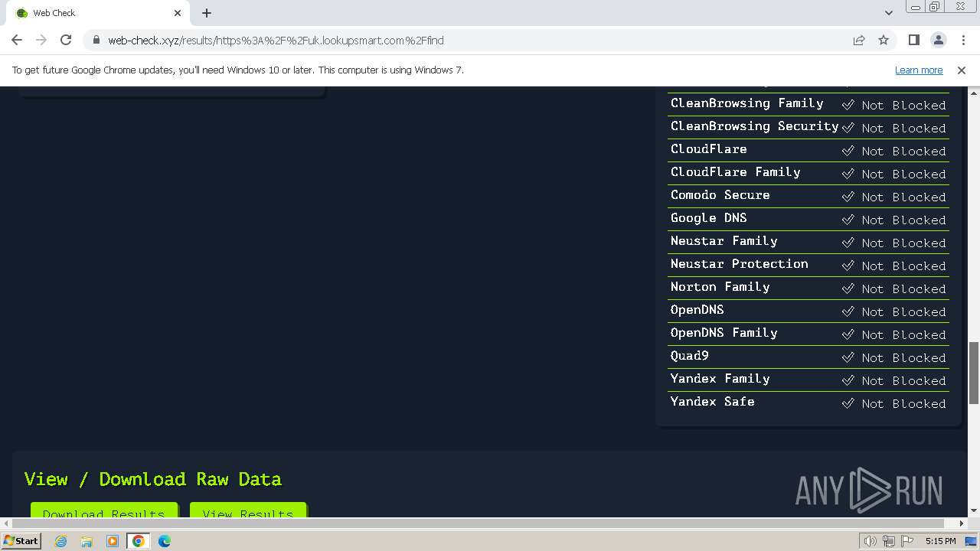Click the checkmark icon beside CloudFlare
980x551 pixels.
848,151
